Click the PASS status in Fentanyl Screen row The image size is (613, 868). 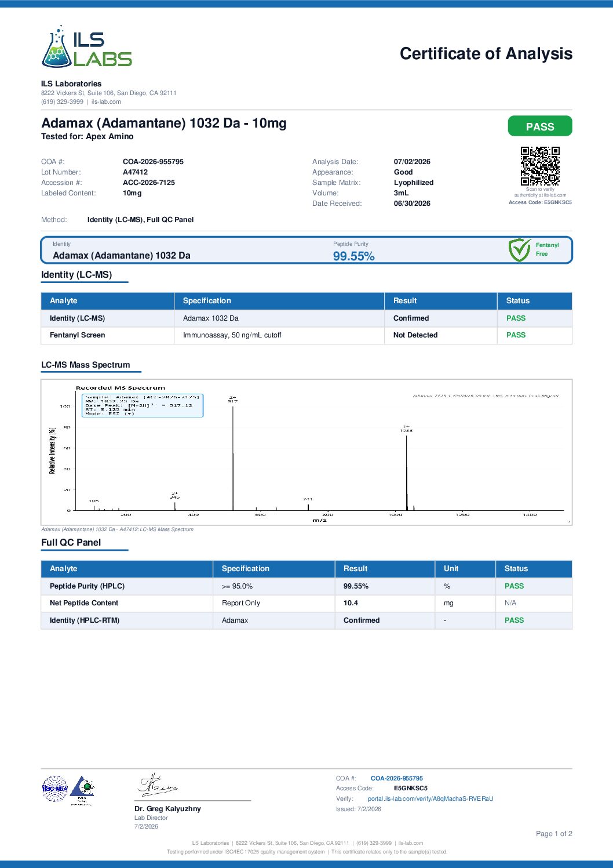click(x=516, y=335)
